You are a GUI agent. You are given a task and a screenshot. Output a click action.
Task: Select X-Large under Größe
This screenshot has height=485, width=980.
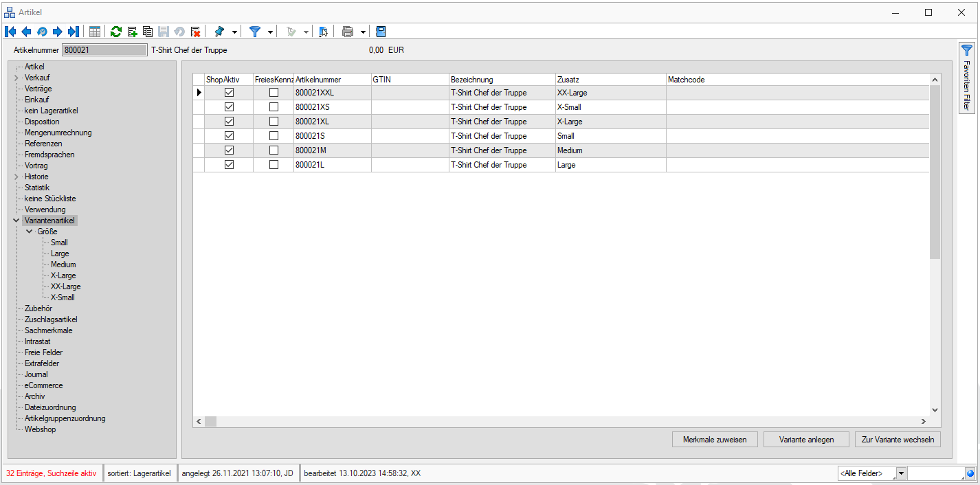(x=63, y=275)
